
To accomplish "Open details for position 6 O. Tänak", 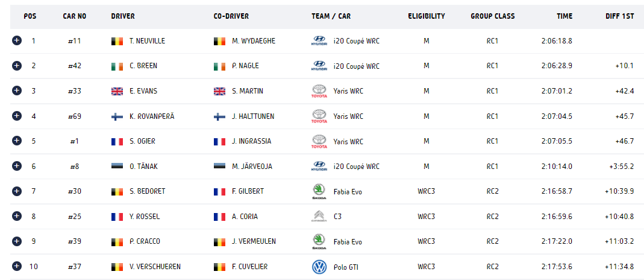I will [x=16, y=166].
